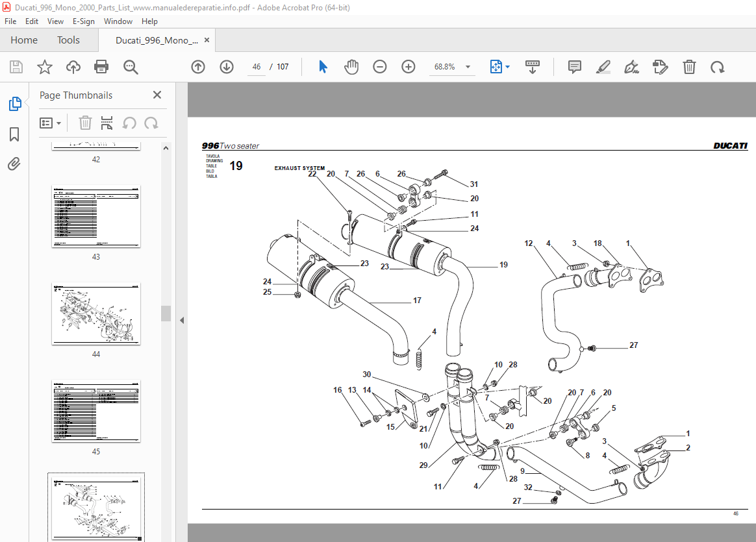The width and height of the screenshot is (756, 542).
Task: Open the View menu
Action: [55, 21]
